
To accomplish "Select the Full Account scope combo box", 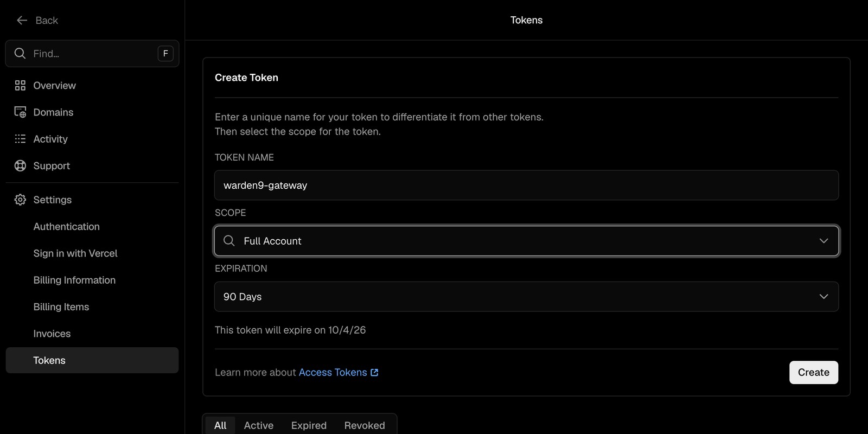I will tap(526, 241).
